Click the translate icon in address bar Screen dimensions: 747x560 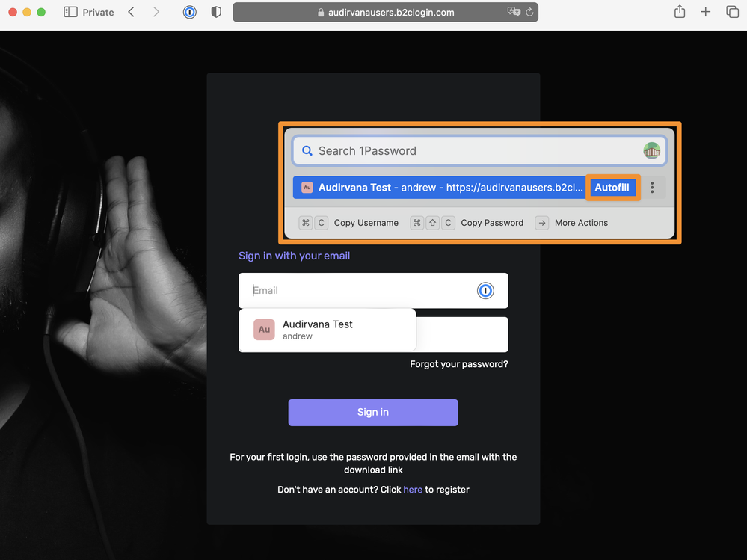pos(513,12)
